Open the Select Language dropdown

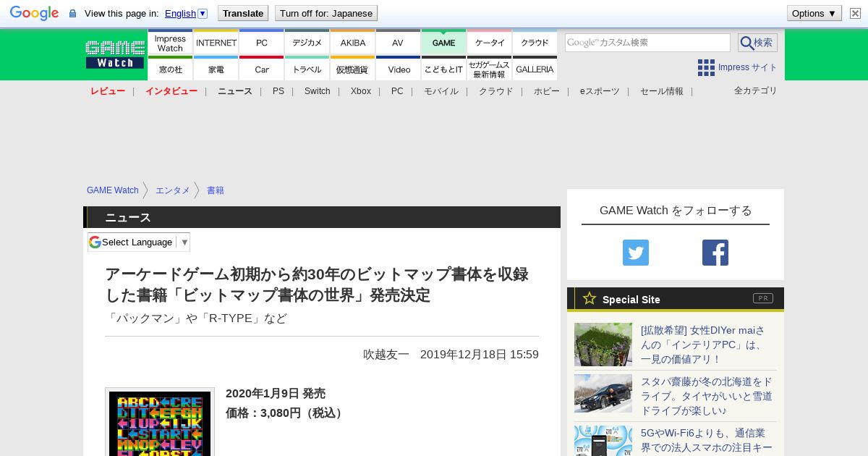139,242
